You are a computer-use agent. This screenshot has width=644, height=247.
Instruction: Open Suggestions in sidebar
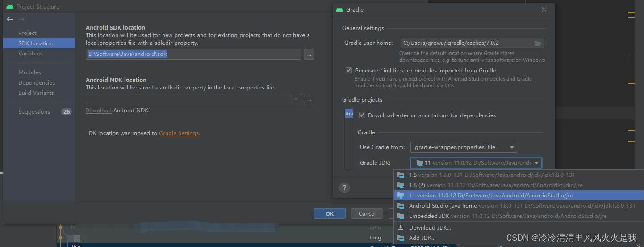click(x=34, y=111)
